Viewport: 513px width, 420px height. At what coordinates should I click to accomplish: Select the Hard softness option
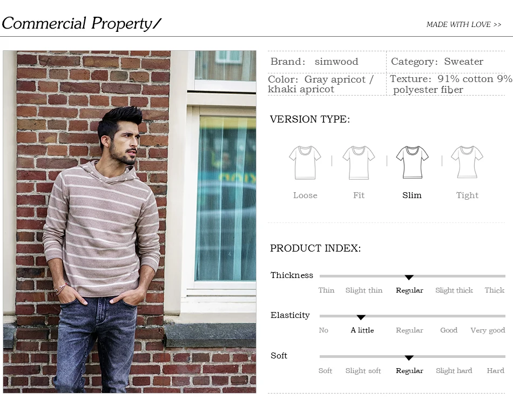click(495, 371)
